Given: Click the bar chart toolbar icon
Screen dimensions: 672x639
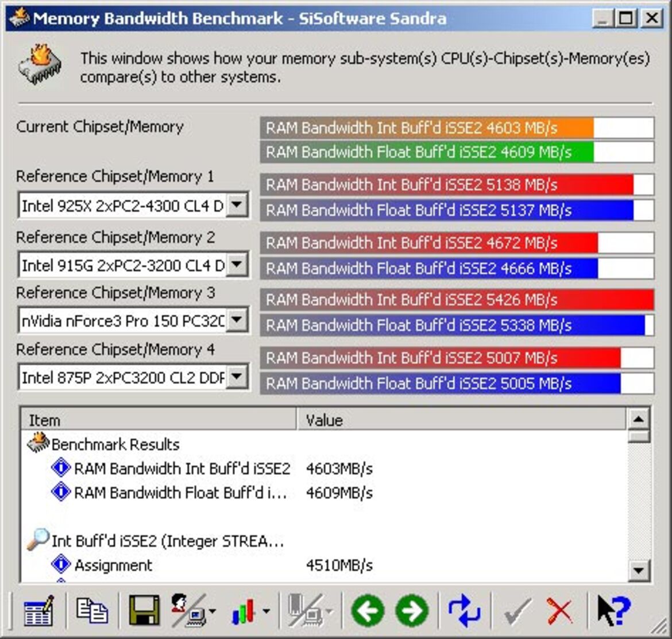Looking at the screenshot, I should point(244,611).
